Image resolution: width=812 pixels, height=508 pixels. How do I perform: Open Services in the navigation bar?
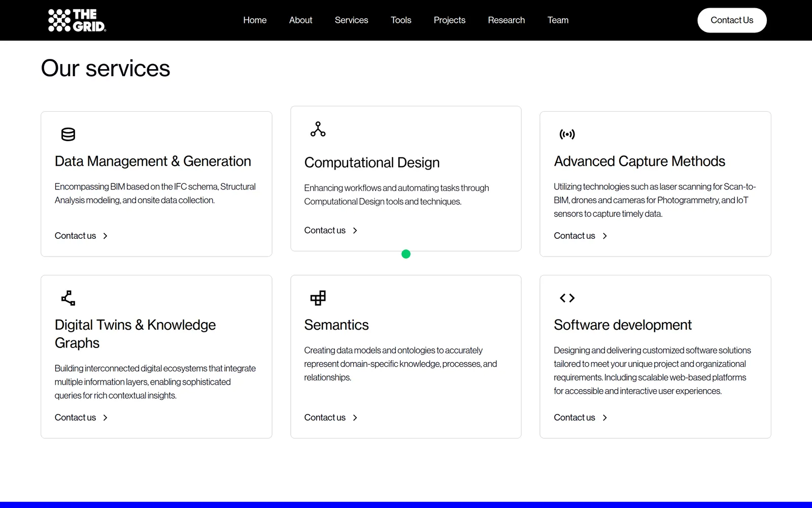351,20
